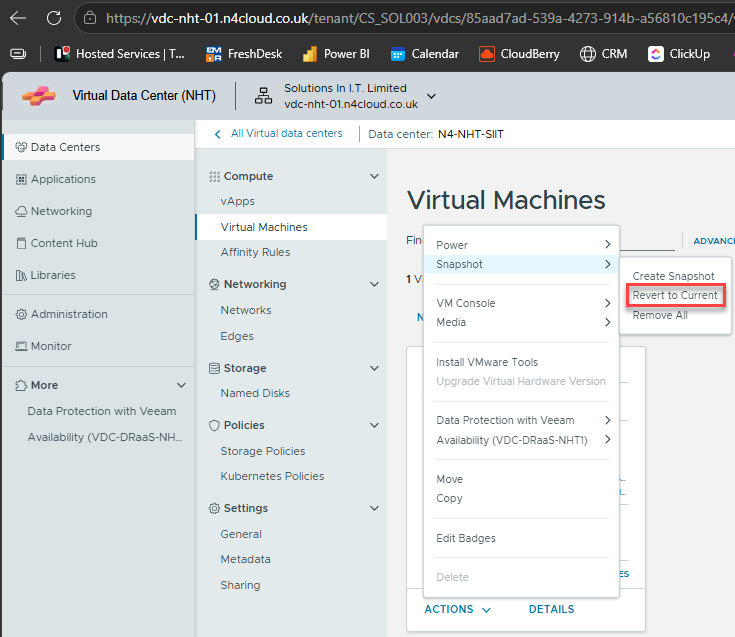The image size is (735, 637).
Task: Select Move in the context menu
Action: (450, 479)
